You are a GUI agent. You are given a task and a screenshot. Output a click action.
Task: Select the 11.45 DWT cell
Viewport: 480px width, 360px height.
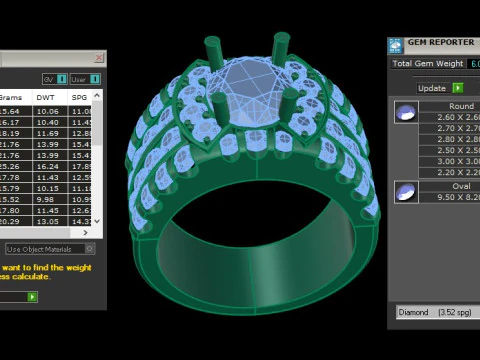(x=50, y=210)
